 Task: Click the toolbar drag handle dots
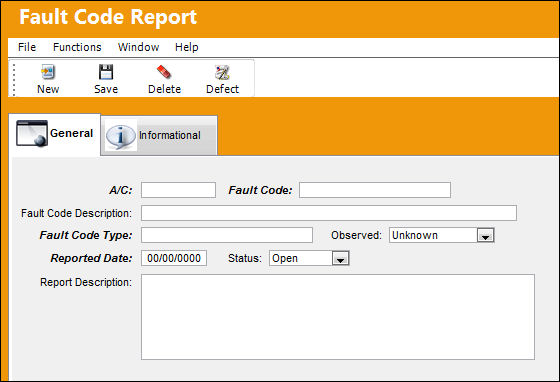click(x=14, y=80)
